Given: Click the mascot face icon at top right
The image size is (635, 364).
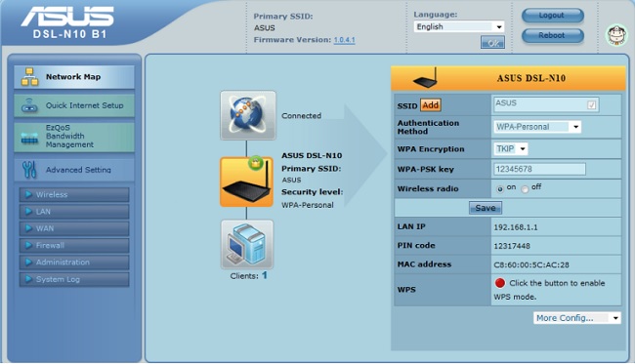Looking at the screenshot, I should [616, 35].
